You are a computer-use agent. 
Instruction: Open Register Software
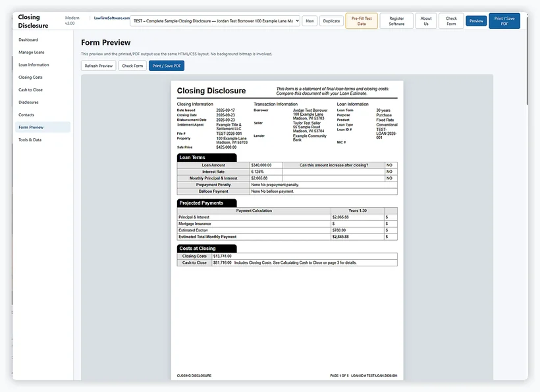click(396, 21)
